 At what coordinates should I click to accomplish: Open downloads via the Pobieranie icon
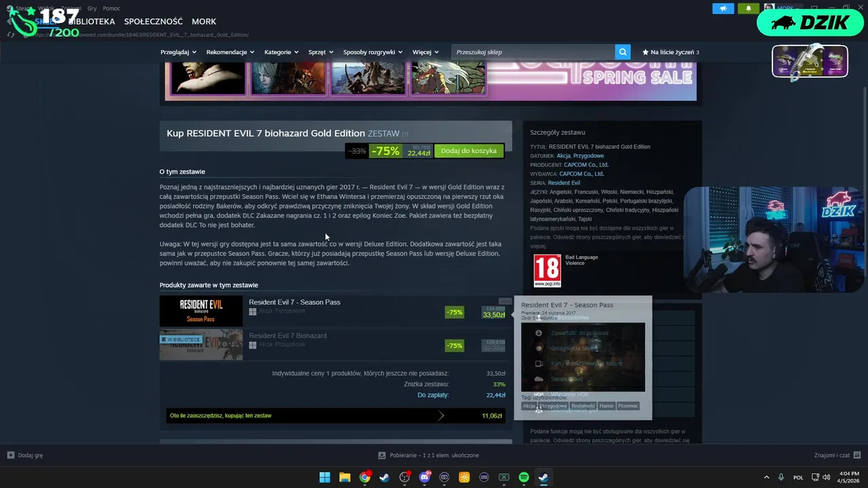click(x=382, y=455)
